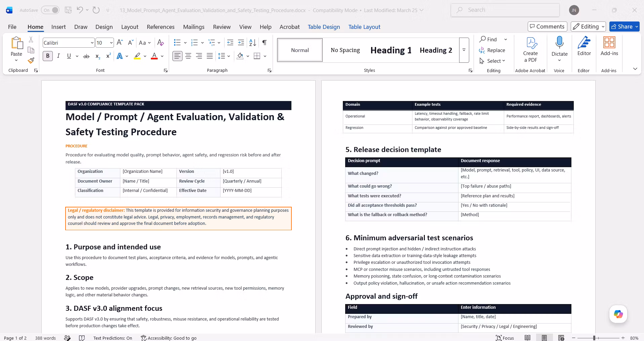Apply superscript formatting
This screenshot has width=644, height=341.
coord(108,56)
